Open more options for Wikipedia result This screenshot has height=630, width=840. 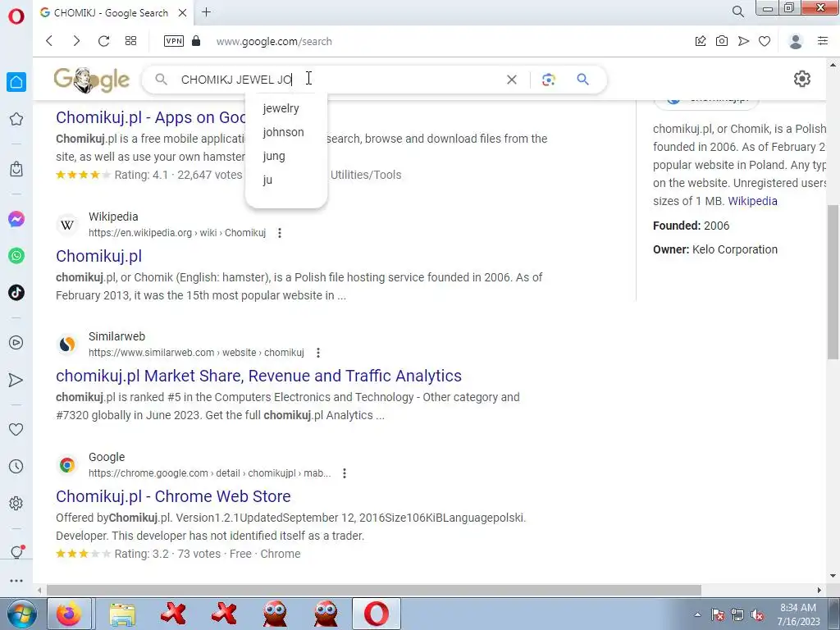tap(280, 232)
